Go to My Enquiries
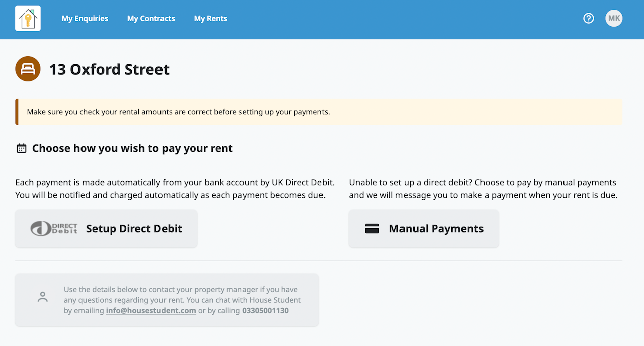644x346 pixels. (x=85, y=19)
